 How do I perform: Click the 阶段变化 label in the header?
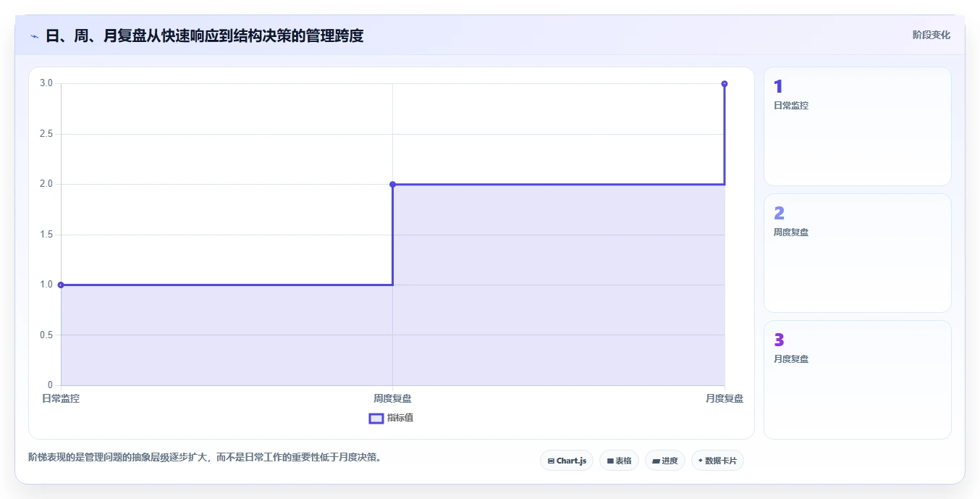[931, 35]
